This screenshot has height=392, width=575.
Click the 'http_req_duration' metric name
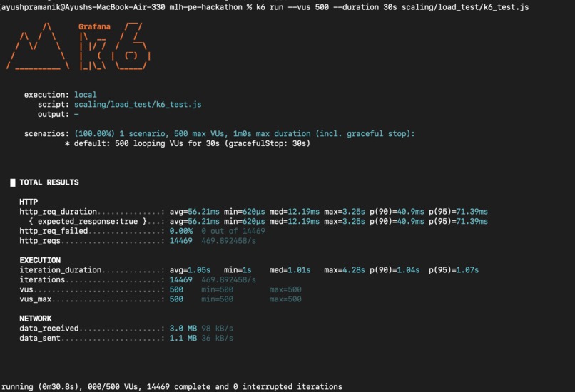coord(58,212)
